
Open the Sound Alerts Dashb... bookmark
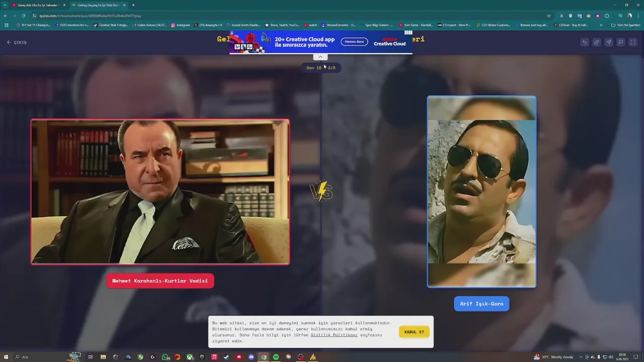(x=244, y=25)
